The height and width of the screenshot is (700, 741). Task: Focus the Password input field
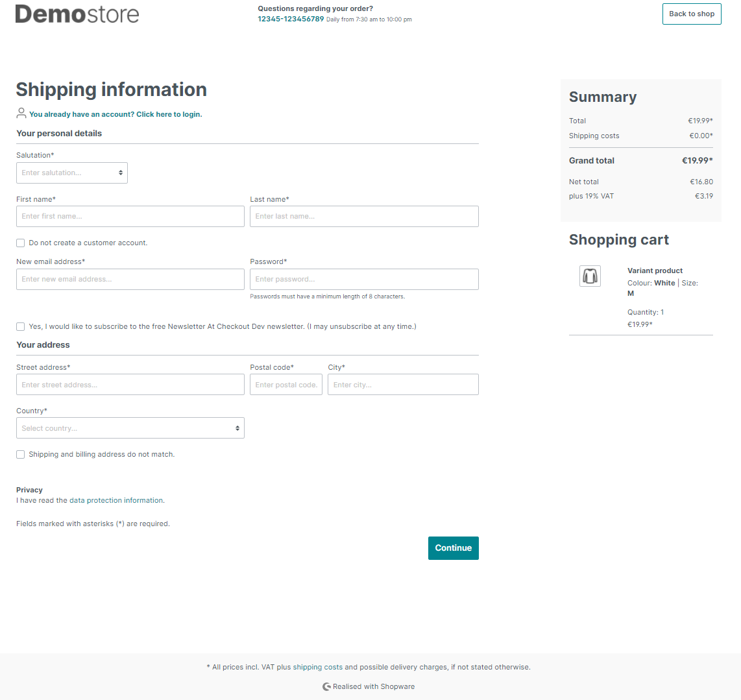pyautogui.click(x=364, y=280)
